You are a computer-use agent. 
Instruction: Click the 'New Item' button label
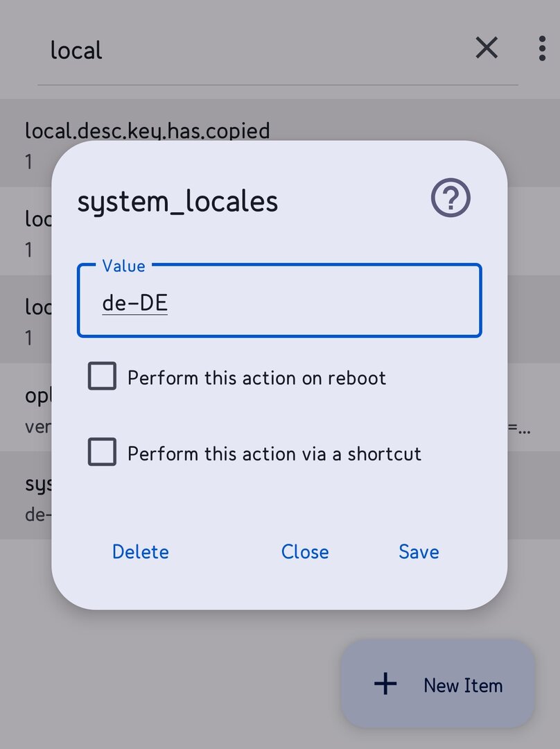click(x=463, y=685)
